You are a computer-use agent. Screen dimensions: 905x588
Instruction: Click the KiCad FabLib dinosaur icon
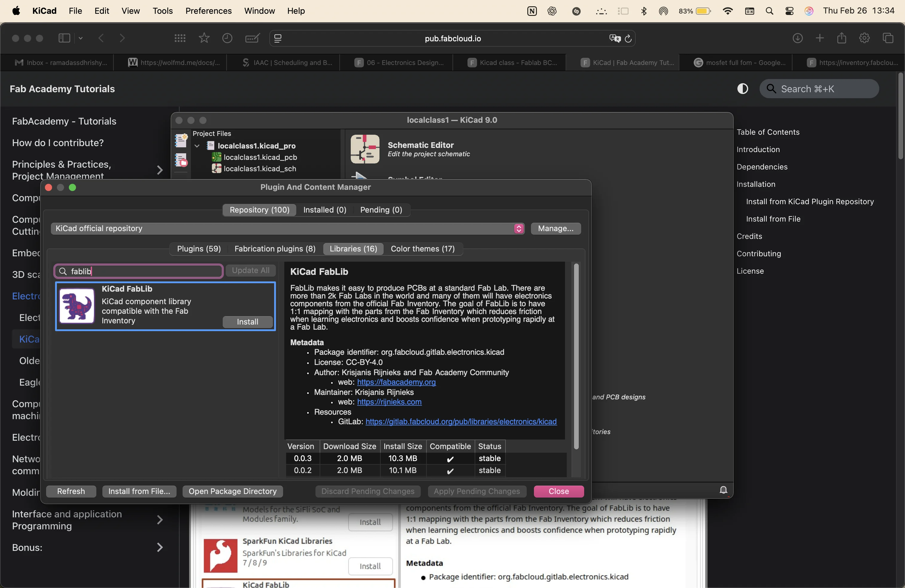tap(77, 306)
